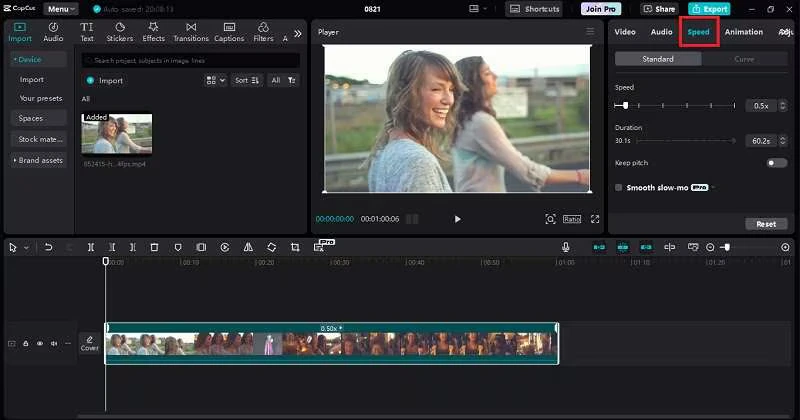Open the Import media tab
This screenshot has height=420, width=800.
[20, 32]
